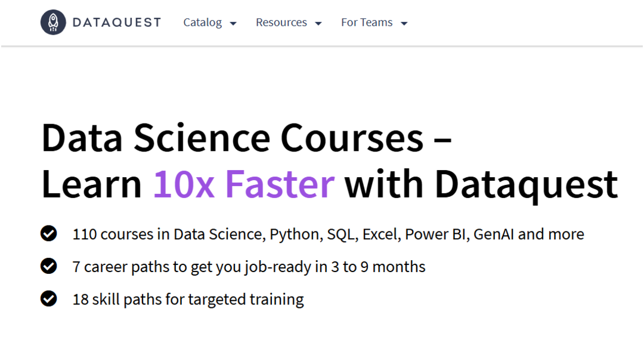
Task: Click the purple "10x Faster" heading text
Action: pyautogui.click(x=244, y=184)
